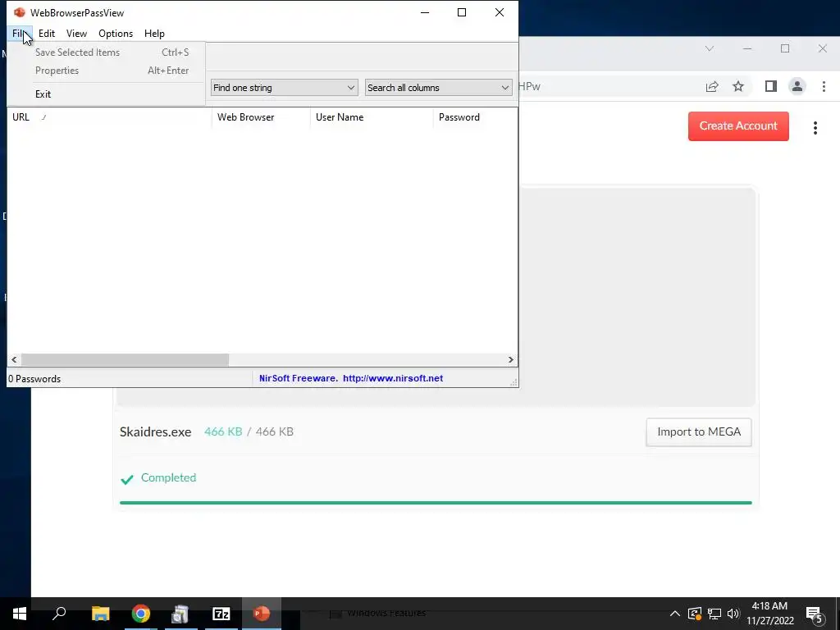The width and height of the screenshot is (840, 630).
Task: Click the WebBrowserPassView title bar icon
Action: [20, 12]
